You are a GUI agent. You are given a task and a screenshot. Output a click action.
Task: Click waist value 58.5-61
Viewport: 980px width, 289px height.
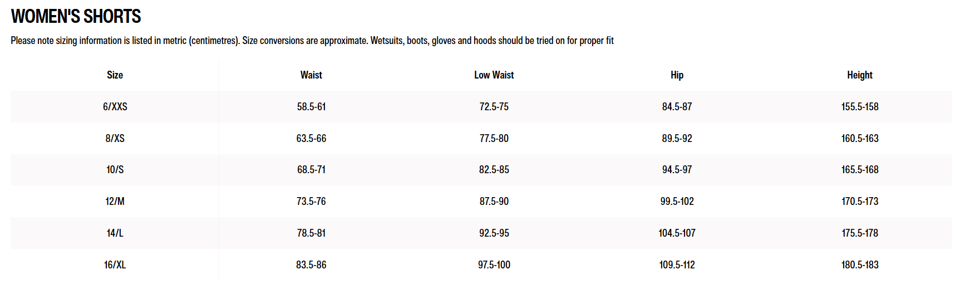[x=311, y=106]
